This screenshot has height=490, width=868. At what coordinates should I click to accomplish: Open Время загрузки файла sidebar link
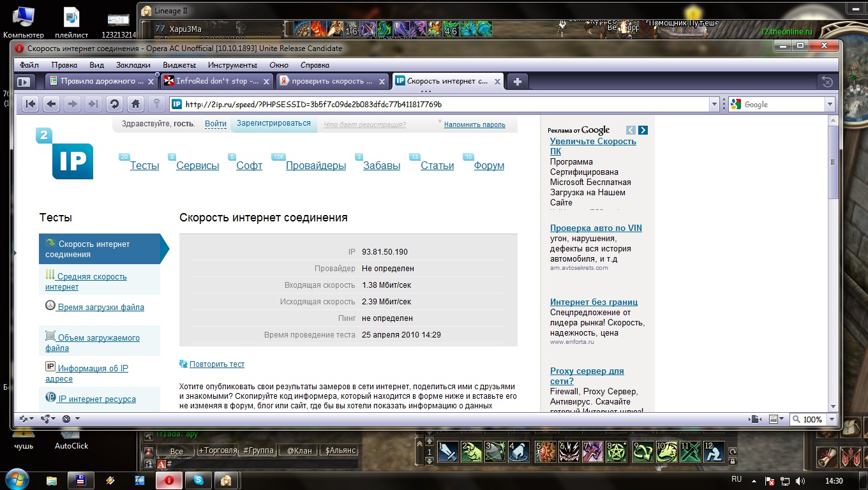pos(101,307)
